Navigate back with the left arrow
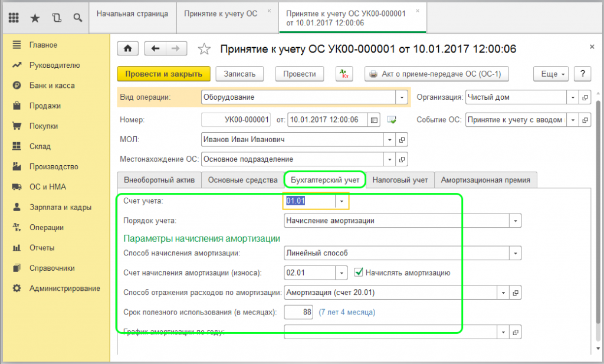 (155, 48)
